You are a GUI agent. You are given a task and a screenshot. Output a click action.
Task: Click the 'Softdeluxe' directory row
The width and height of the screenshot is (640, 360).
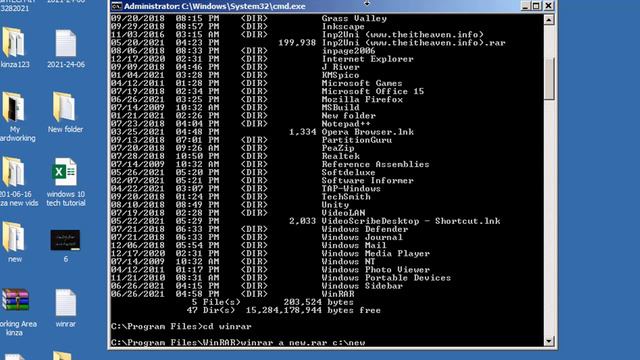243,173
